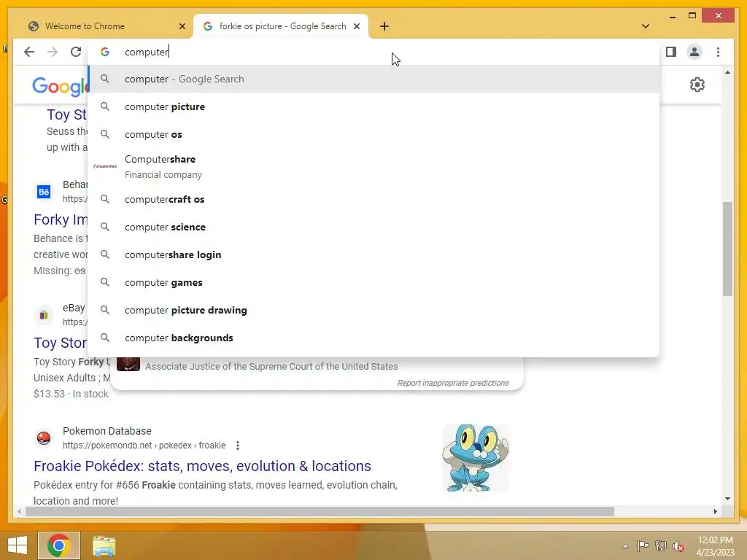Click Report inappropriate predictions link
The width and height of the screenshot is (747, 560).
tap(453, 383)
